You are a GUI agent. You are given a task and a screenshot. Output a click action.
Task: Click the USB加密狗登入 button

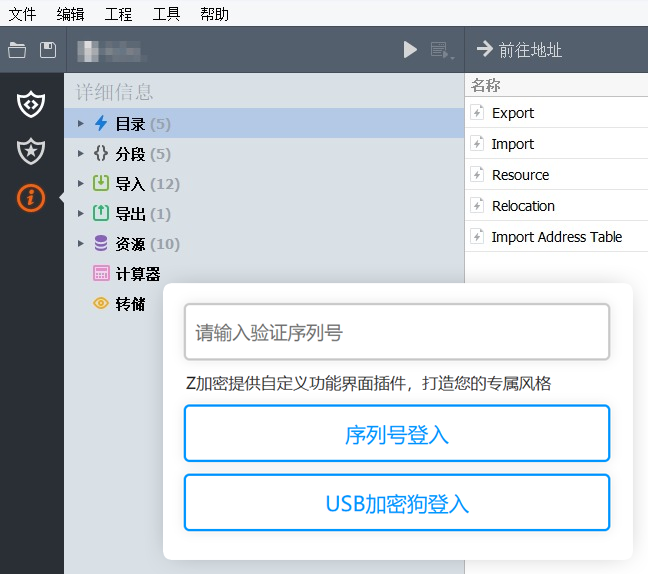point(397,503)
